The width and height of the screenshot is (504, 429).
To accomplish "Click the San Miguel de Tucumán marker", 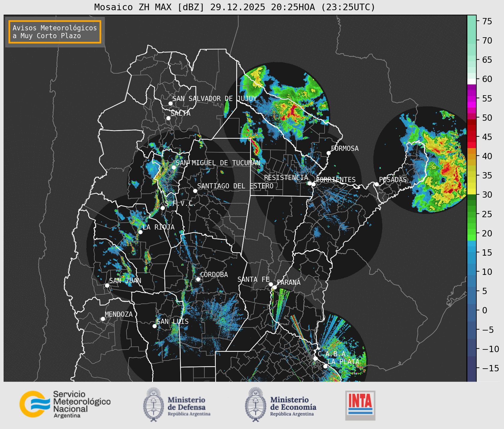I will 174,167.
